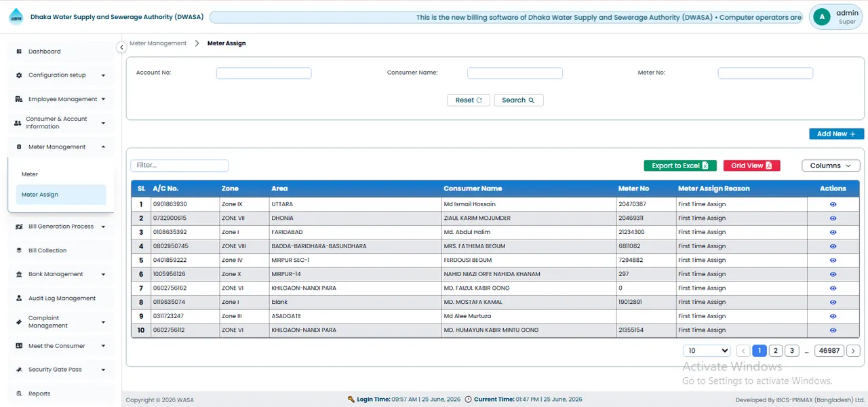
Task: Collapse the Meter Management menu arrow
Action: (103, 147)
